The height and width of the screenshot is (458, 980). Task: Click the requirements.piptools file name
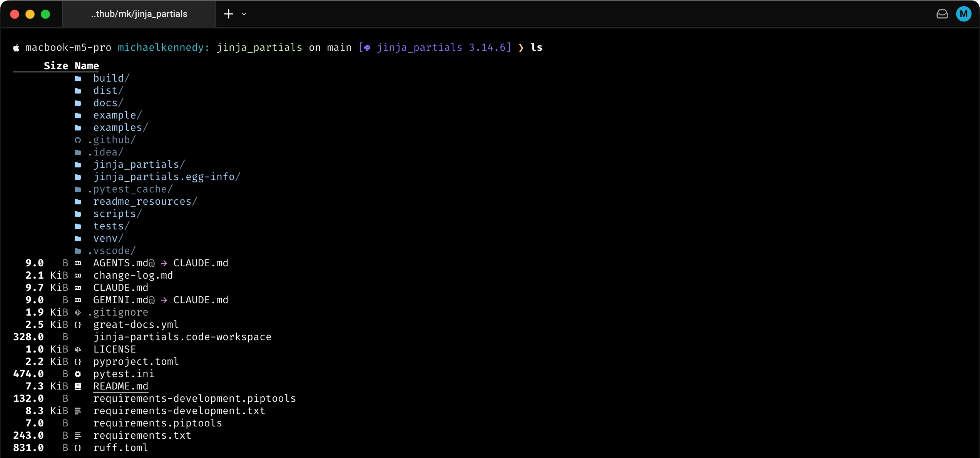[158, 423]
